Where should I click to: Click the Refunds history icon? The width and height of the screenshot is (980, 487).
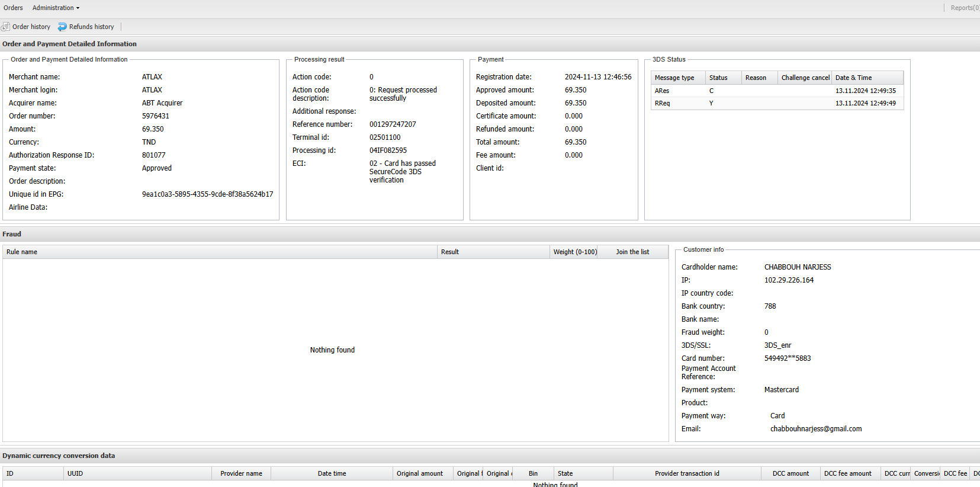(x=62, y=27)
